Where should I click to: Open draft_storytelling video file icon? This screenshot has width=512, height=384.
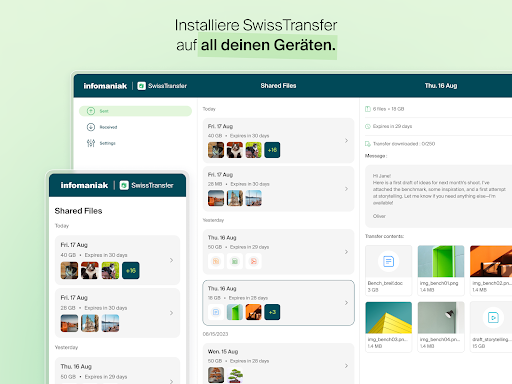click(493, 317)
